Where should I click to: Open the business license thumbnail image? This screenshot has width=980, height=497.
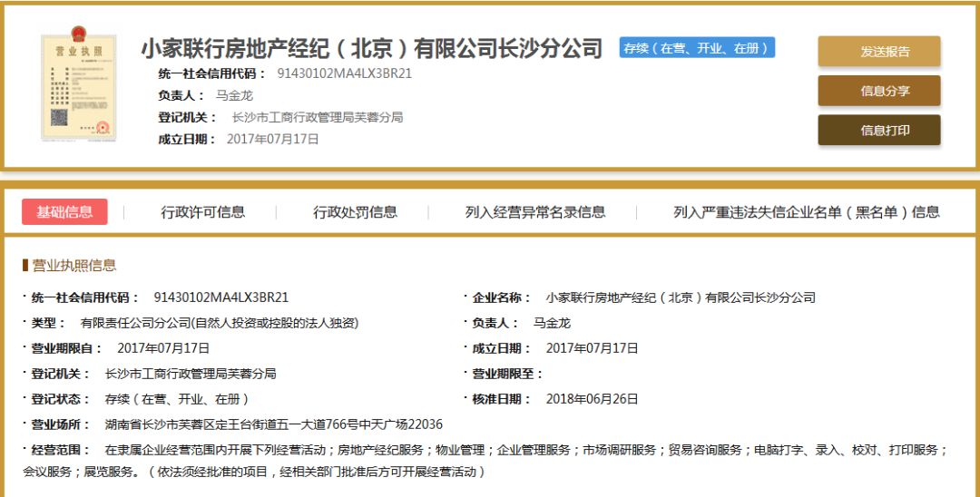(x=78, y=84)
